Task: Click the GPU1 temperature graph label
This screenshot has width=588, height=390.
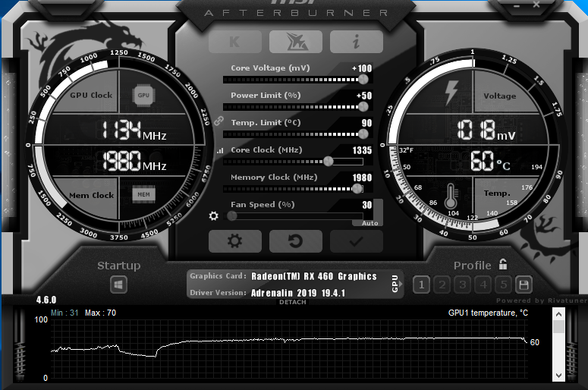Action: coord(488,313)
